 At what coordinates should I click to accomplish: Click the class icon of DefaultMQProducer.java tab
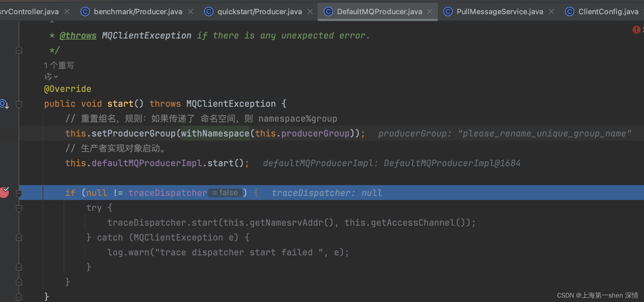pos(328,11)
